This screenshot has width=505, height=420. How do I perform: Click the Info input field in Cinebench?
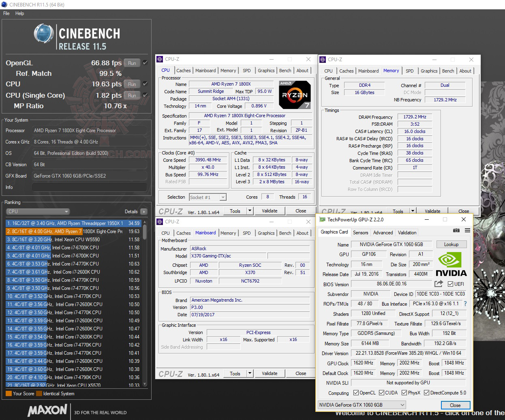click(90, 187)
